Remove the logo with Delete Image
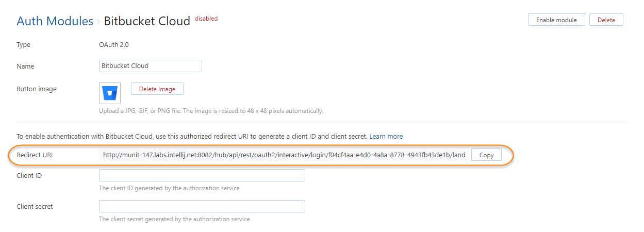This screenshot has width=644, height=232. click(x=157, y=89)
